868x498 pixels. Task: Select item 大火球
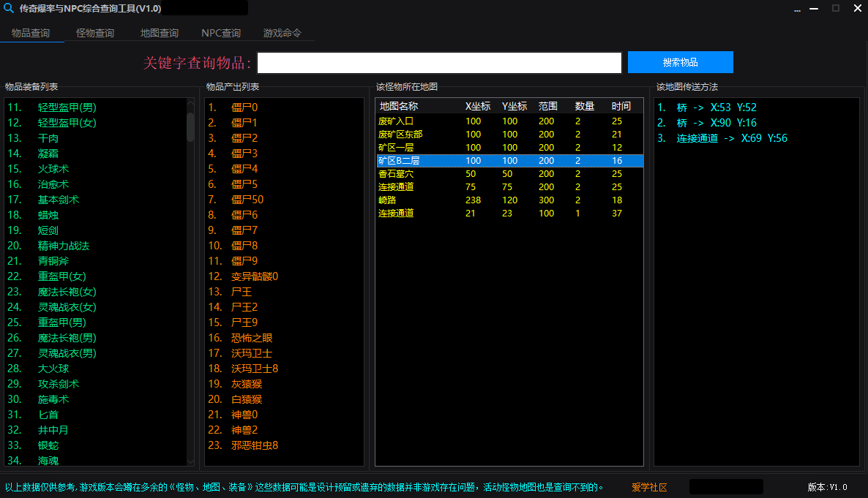pos(53,369)
